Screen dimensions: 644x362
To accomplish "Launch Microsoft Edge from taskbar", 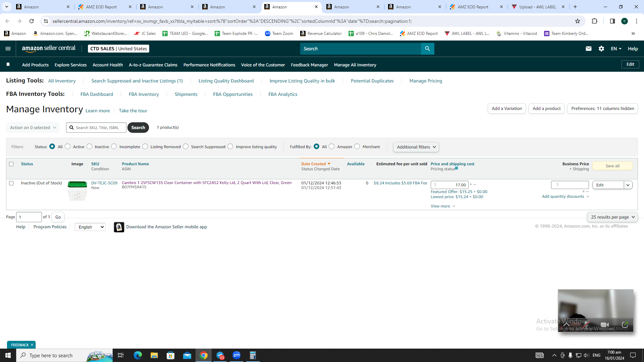I will [138, 355].
